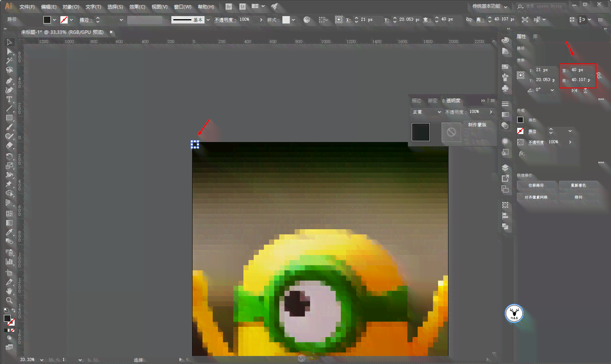Add an effect with the fx icon
This screenshot has height=364, width=611.
[521, 154]
